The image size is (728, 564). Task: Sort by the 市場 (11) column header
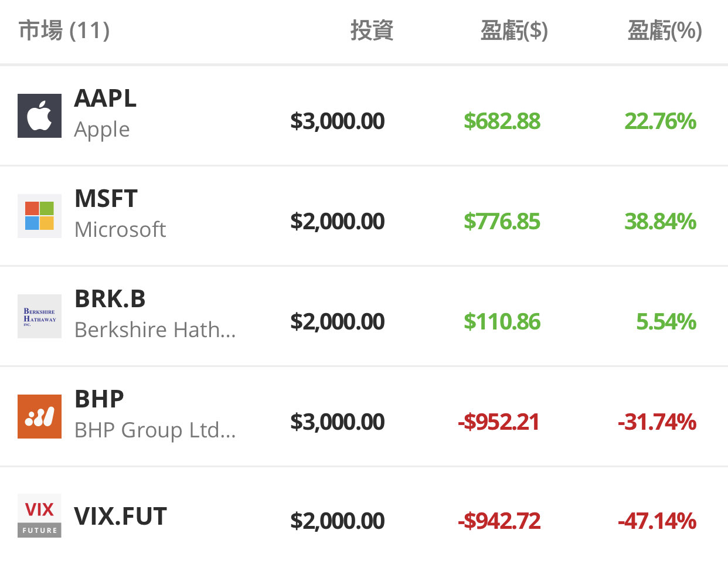(64, 30)
